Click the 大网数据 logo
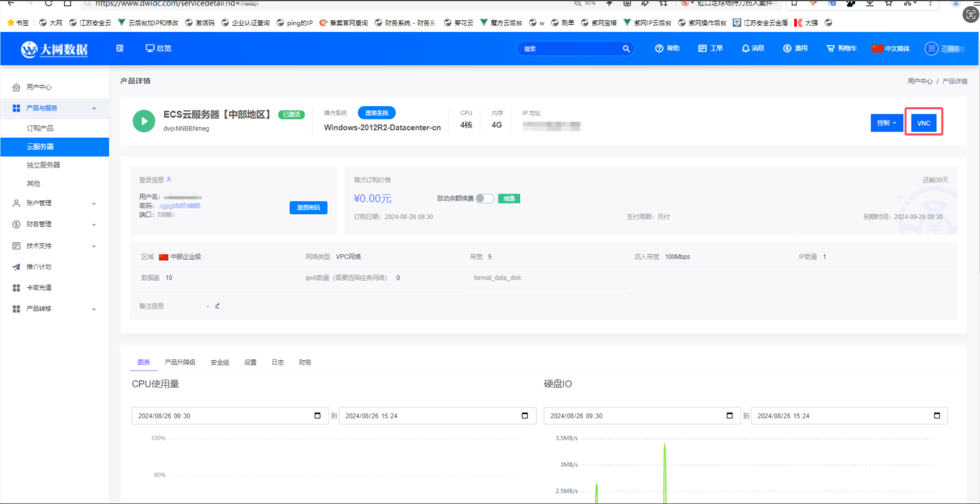Viewport: 980px width, 504px height. [54, 49]
